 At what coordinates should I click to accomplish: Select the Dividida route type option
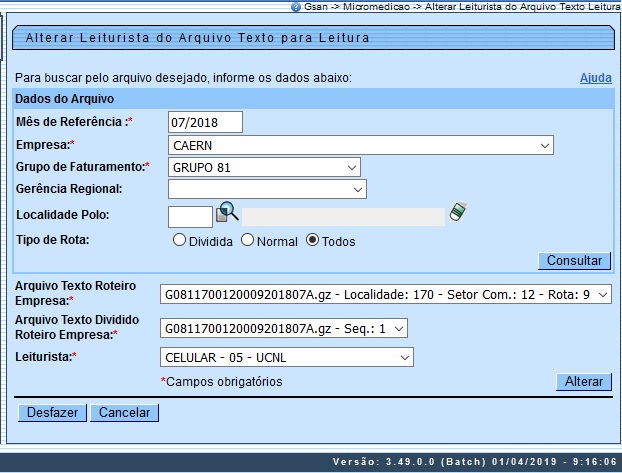(180, 241)
